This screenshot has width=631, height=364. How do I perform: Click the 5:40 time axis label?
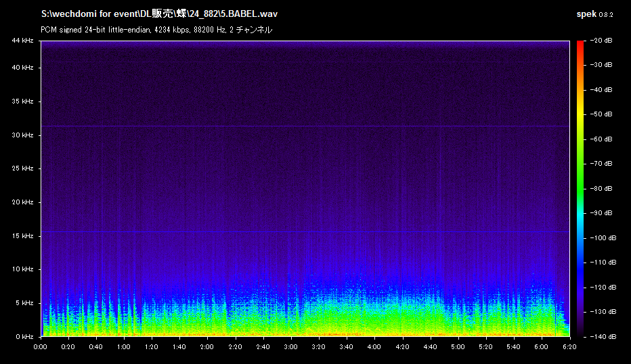(x=513, y=346)
